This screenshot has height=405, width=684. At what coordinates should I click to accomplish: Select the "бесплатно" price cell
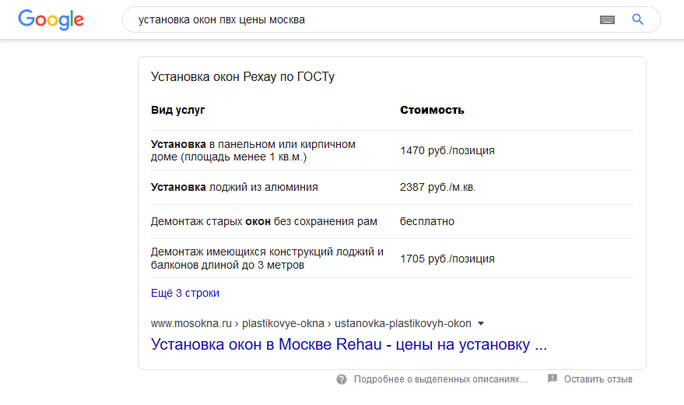pos(427,221)
